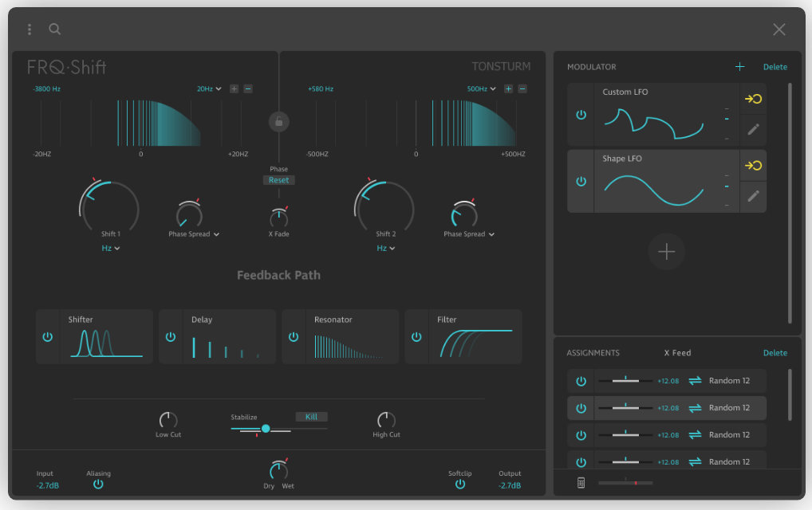Open the search magnifier in the title bar
Viewport: 812px width, 510px height.
coord(54,29)
